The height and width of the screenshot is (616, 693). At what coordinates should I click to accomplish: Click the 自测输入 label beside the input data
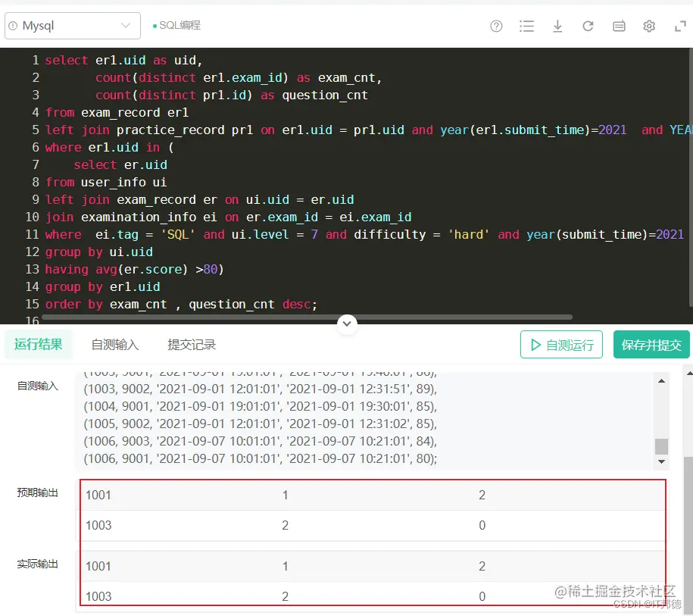(x=38, y=386)
